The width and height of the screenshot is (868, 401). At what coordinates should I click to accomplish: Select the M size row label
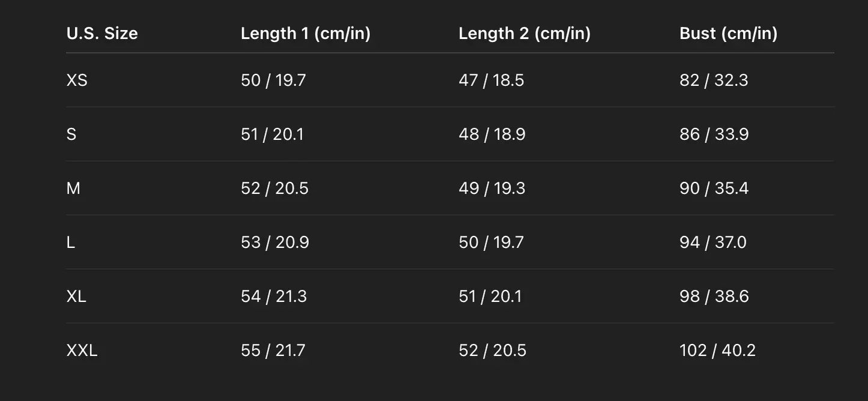click(x=73, y=188)
